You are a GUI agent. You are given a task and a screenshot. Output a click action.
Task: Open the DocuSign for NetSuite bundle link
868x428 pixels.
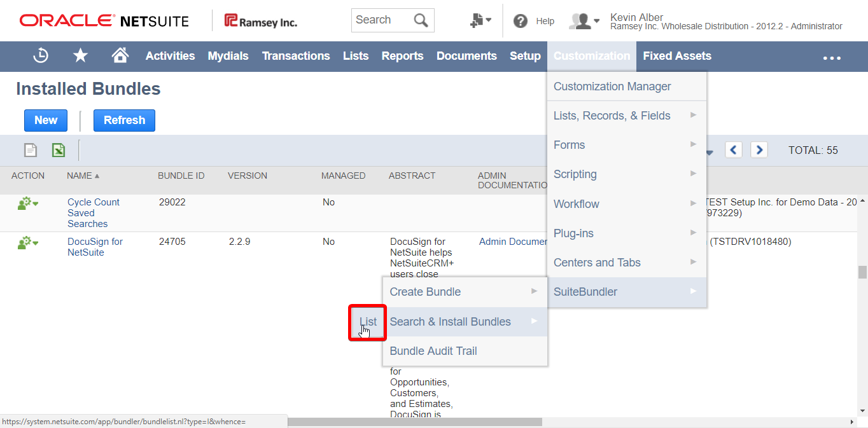coord(95,247)
